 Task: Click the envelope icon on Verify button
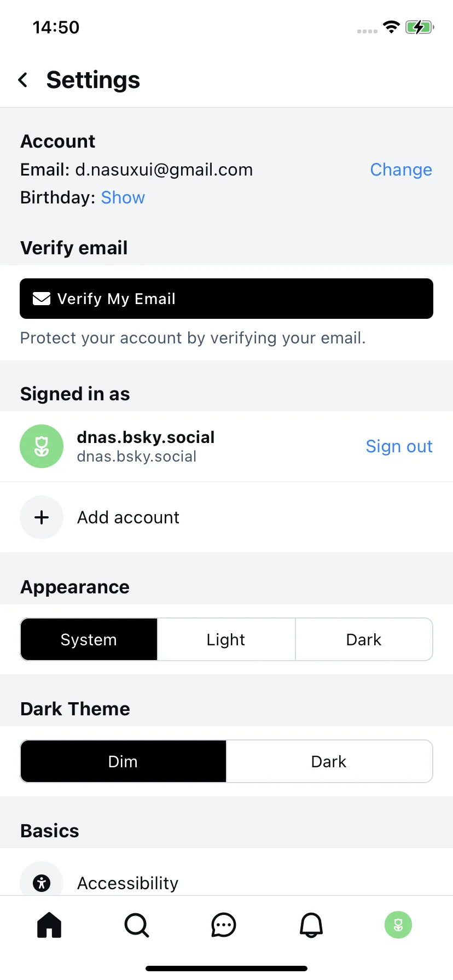point(42,299)
